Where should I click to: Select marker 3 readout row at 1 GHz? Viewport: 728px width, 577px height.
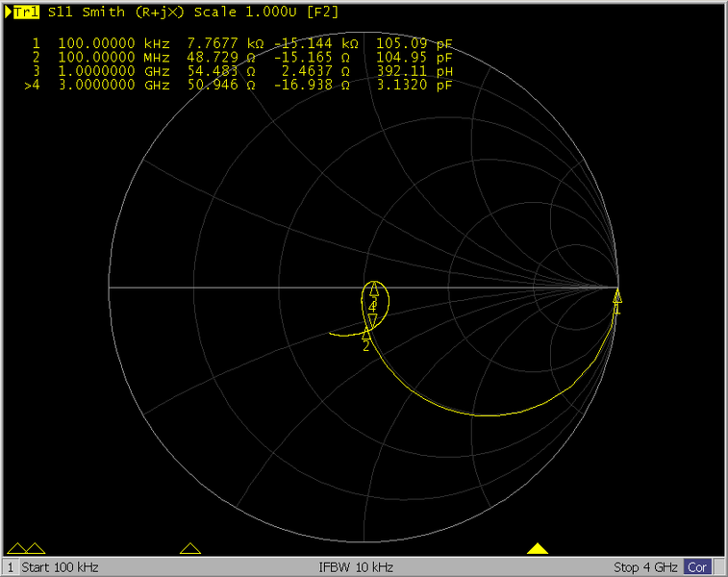(x=240, y=71)
